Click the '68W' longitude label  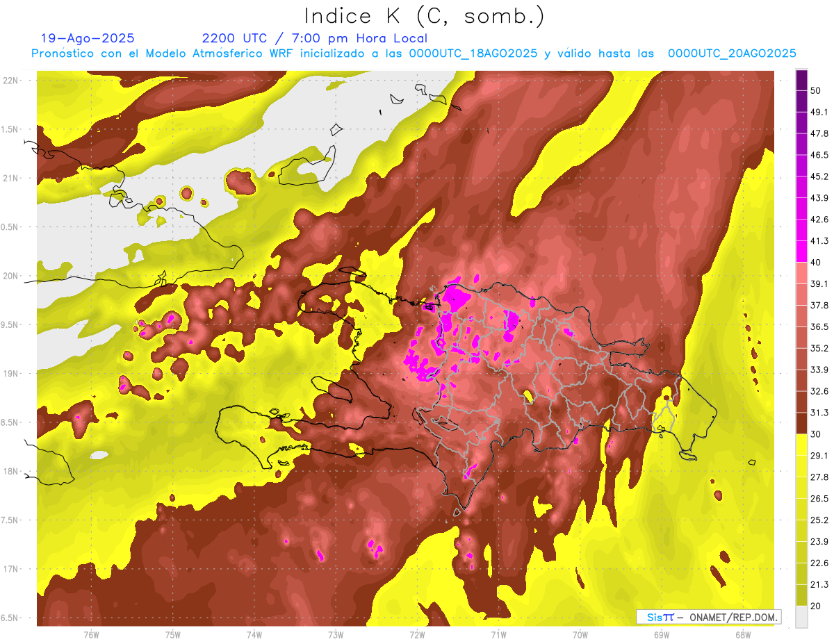(743, 635)
